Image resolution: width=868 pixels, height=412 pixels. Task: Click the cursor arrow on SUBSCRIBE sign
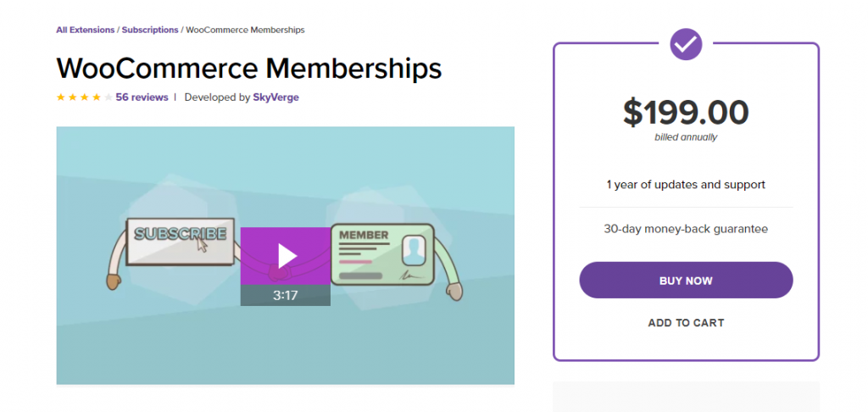[x=202, y=244]
